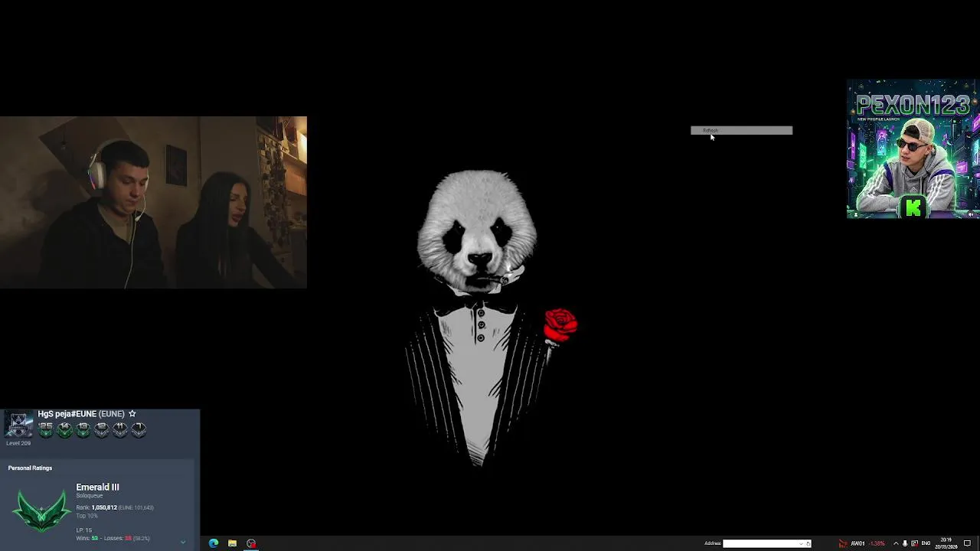Switch to the red circular taskbar app
Image resolution: width=980 pixels, height=551 pixels.
[251, 543]
